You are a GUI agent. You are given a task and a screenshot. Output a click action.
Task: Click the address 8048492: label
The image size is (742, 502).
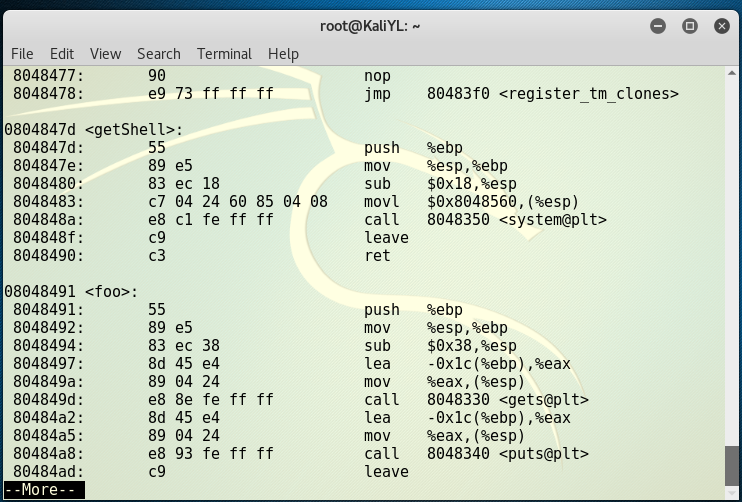click(48, 327)
